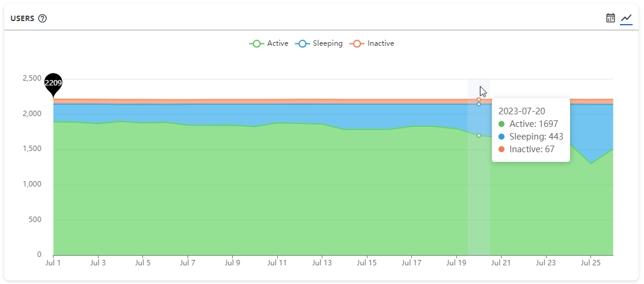Click the blue Sleeping data point on Jul 20
Image resolution: width=644 pixels, height=284 pixels.
[x=479, y=104]
